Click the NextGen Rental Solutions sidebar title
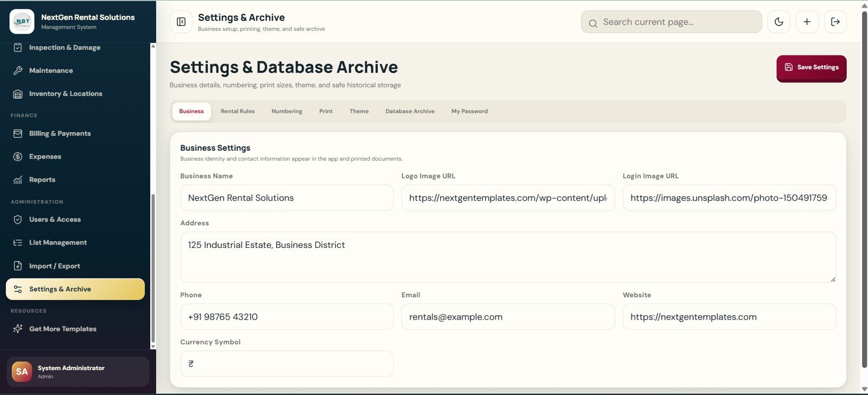This screenshot has height=395, width=868. tap(88, 17)
